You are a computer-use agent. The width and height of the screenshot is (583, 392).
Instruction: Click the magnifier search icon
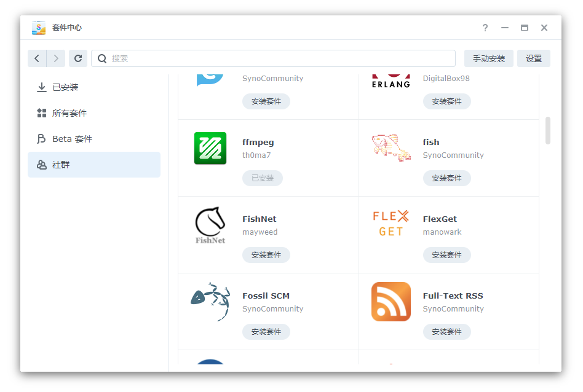click(102, 58)
